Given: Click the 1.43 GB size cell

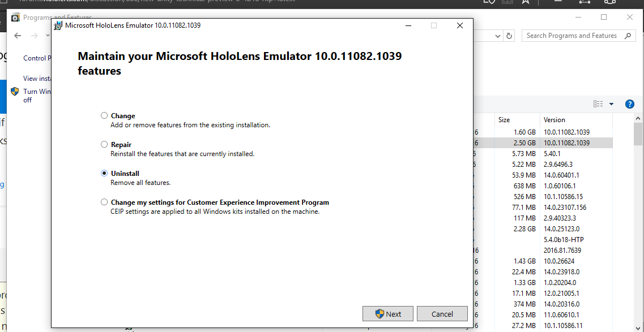Looking at the screenshot, I should (524, 261).
